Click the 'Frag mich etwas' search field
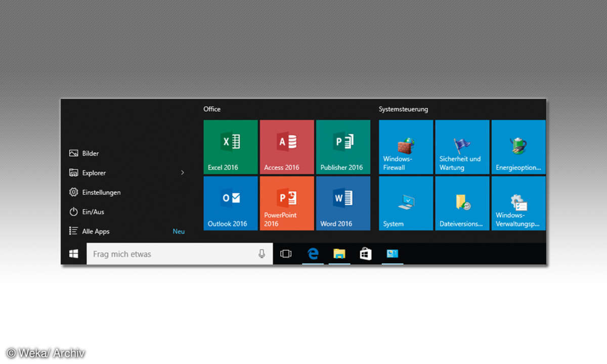Viewport: 607px width, 364px height. [180, 254]
